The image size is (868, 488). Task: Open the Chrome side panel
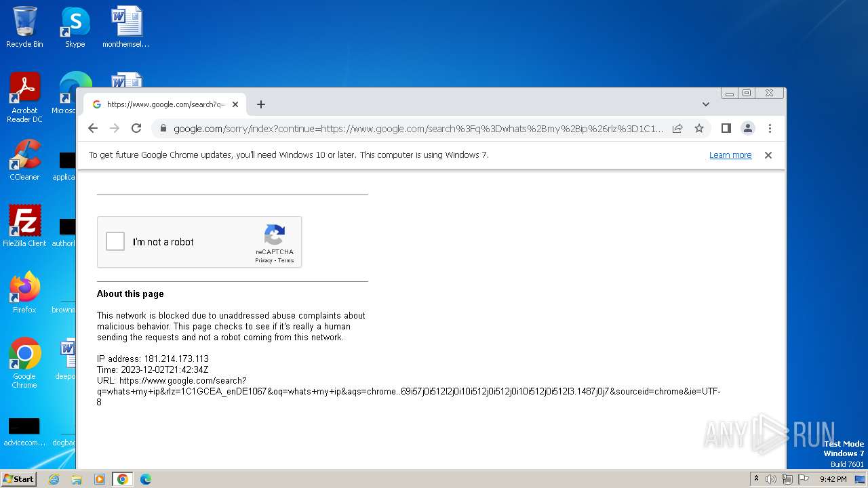click(x=726, y=128)
